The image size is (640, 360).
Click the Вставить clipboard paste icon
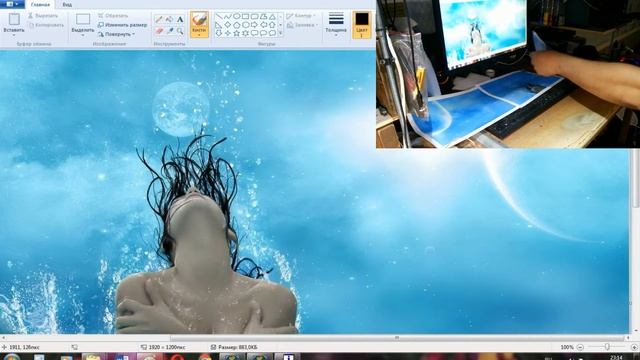[14, 19]
